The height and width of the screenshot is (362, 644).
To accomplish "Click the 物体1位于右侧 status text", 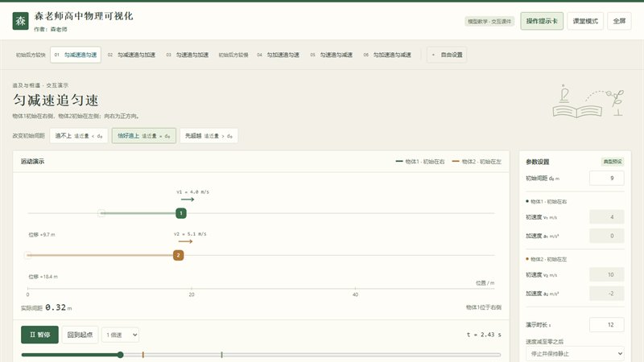I will [x=484, y=307].
